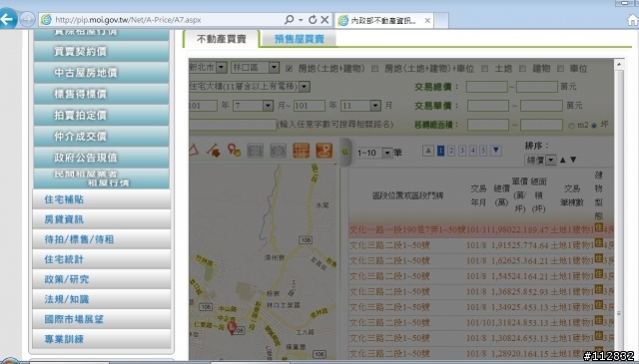Refresh the page with the reload icon
The height and width of the screenshot is (364, 639).
click(x=313, y=20)
